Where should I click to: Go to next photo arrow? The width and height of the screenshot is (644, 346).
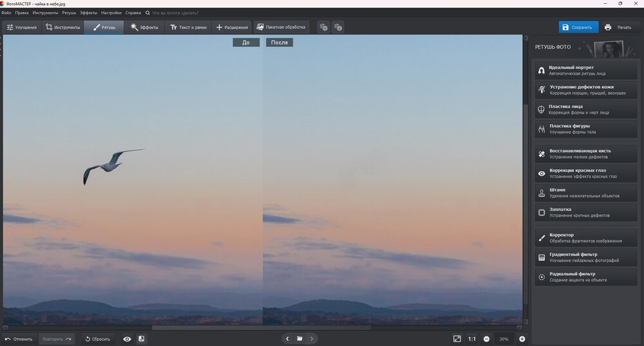tap(312, 339)
